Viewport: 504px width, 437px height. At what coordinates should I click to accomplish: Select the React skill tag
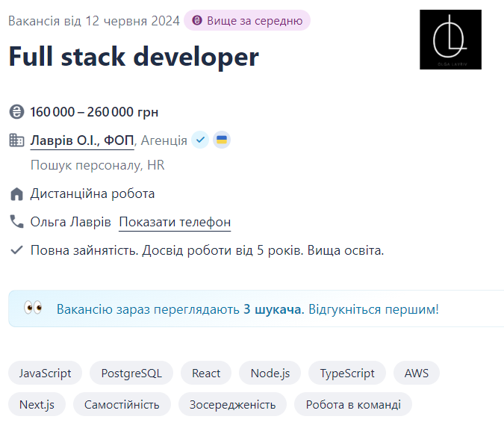[206, 373]
